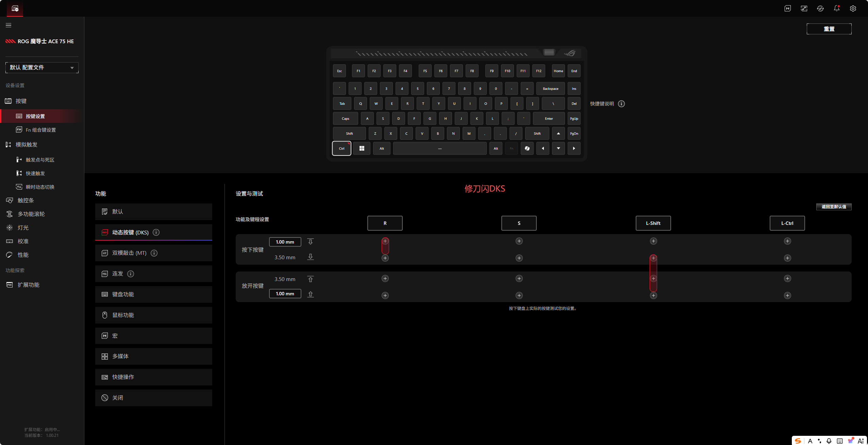Toggle S press 3.50 mm plus point

[519, 258]
